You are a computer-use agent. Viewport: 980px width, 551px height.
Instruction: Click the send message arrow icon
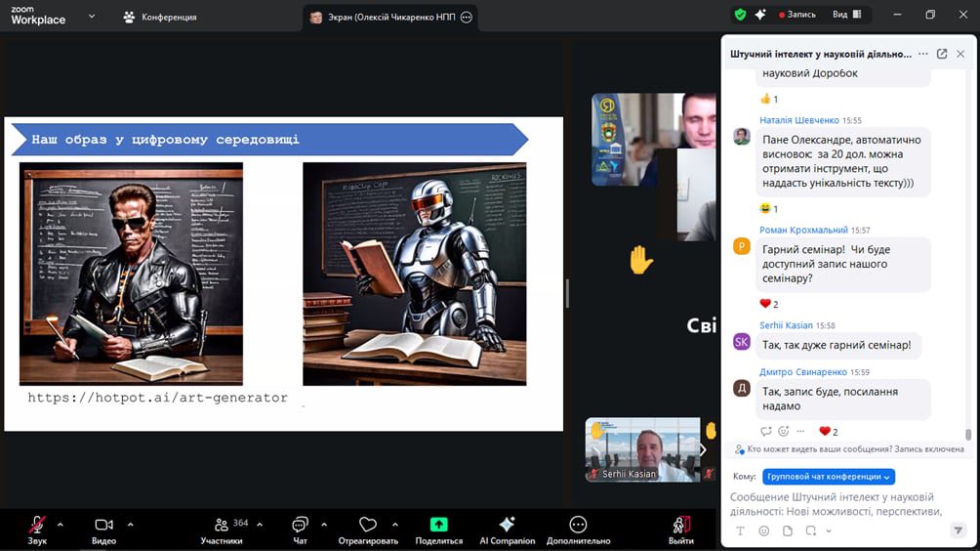[958, 530]
